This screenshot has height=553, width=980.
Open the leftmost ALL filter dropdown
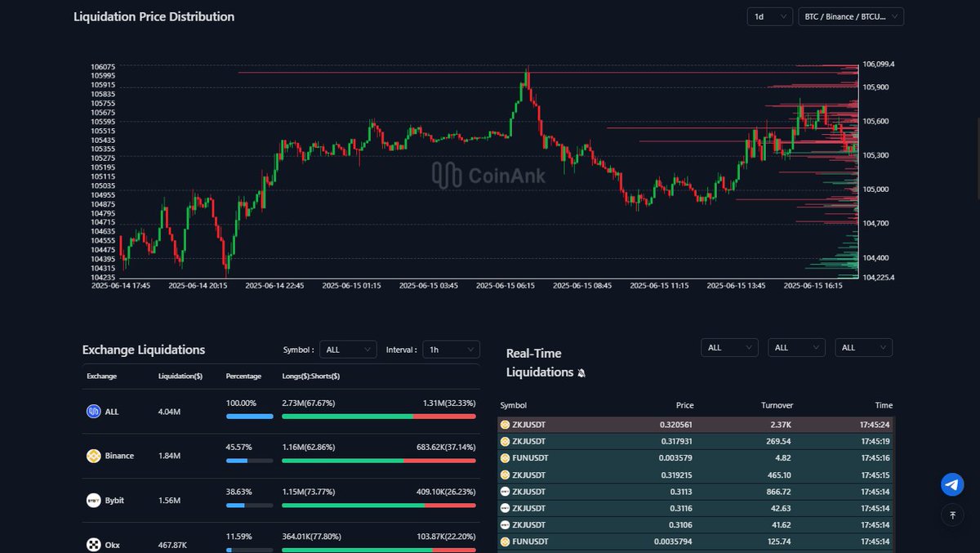point(728,347)
